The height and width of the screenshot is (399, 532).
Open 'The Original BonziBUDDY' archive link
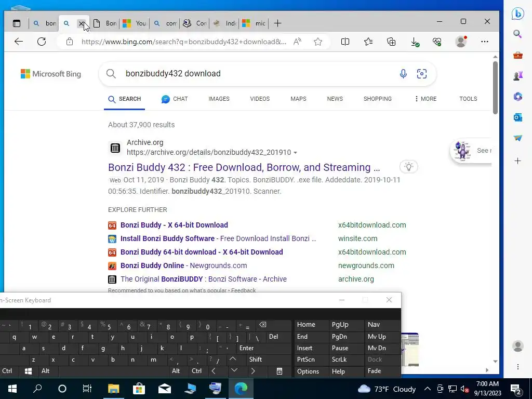click(204, 279)
